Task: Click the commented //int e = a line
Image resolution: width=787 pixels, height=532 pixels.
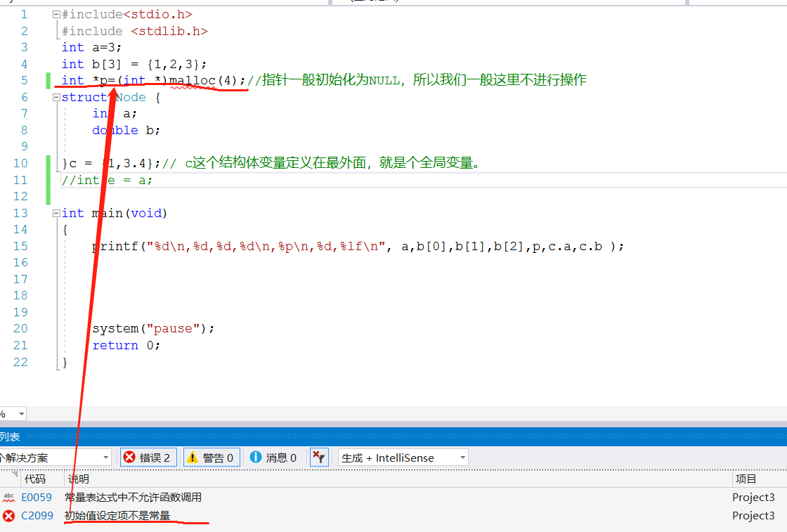Action: (107, 180)
